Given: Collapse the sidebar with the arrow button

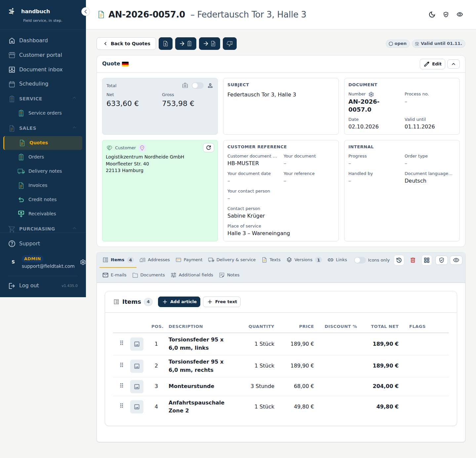Looking at the screenshot, I should click(86, 12).
